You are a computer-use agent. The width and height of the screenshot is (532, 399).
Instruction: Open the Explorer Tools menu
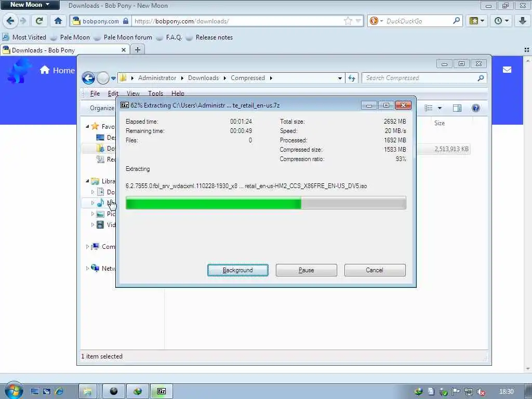[x=155, y=94]
